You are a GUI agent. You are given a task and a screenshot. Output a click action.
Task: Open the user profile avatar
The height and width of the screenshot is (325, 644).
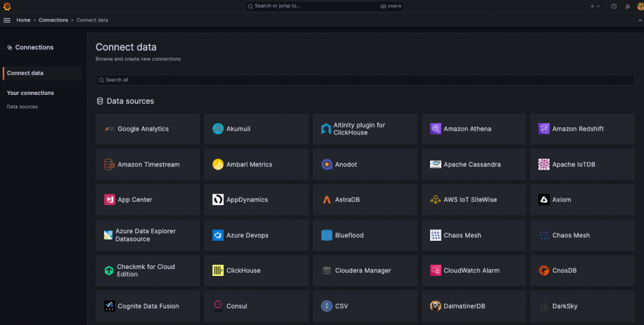coord(640,6)
